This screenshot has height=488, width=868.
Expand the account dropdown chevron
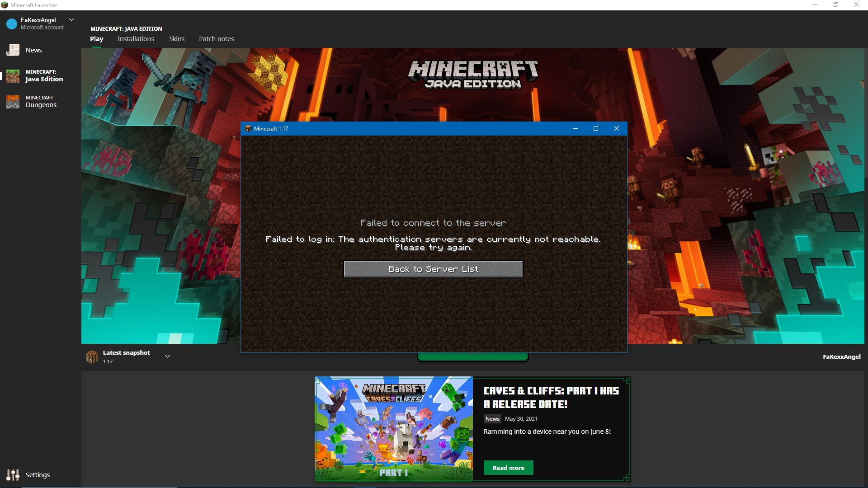(x=71, y=20)
